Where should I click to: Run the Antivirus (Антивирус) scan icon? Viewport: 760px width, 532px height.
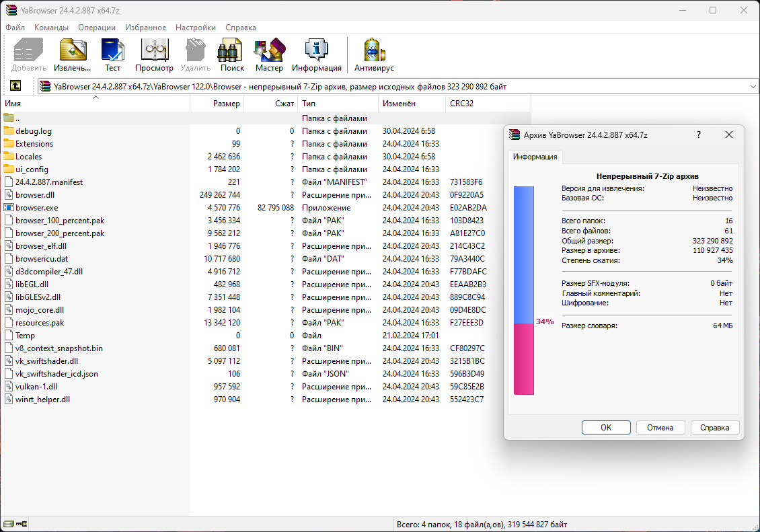(374, 50)
